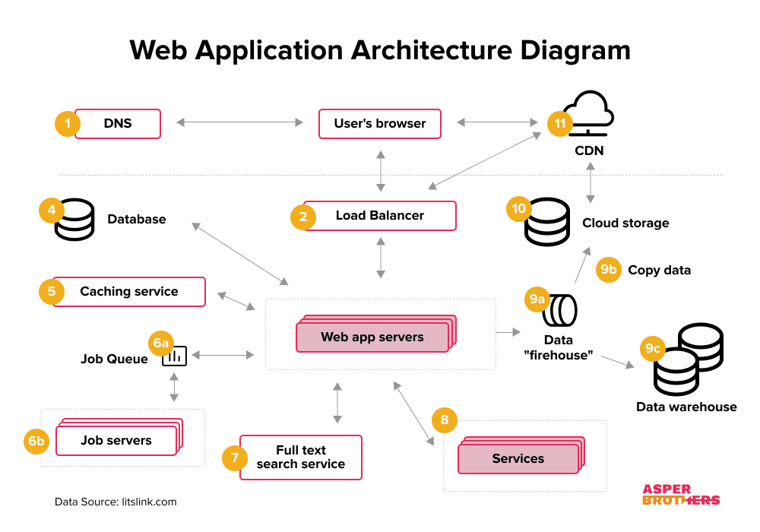
Task: Click the Cloud storage cylinder icon
Action: (547, 222)
